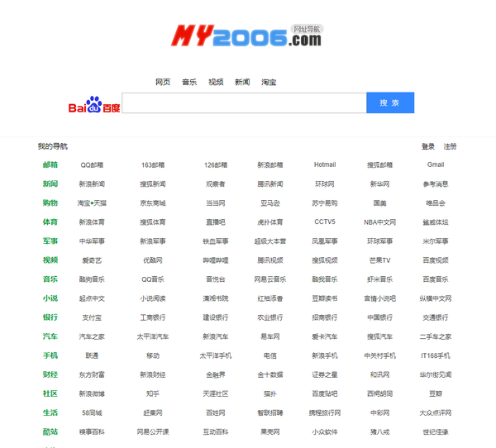
Task: Click the 登录 link
Action: 427,146
